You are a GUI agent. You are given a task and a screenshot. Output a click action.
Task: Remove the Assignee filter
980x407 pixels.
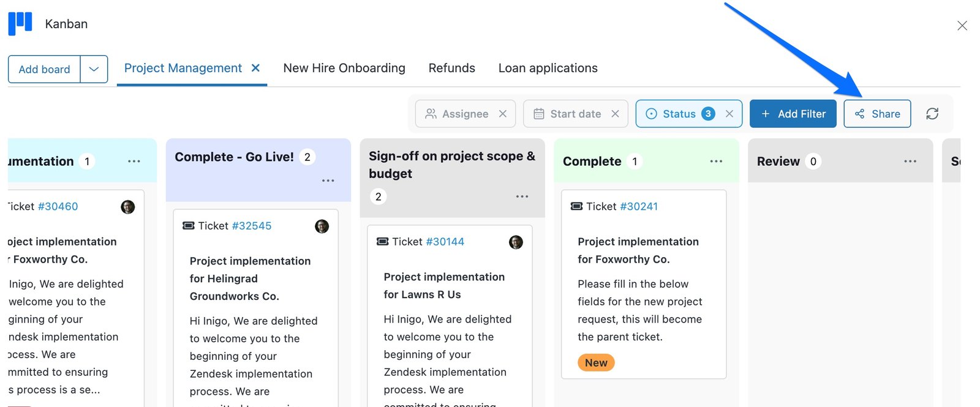point(503,114)
